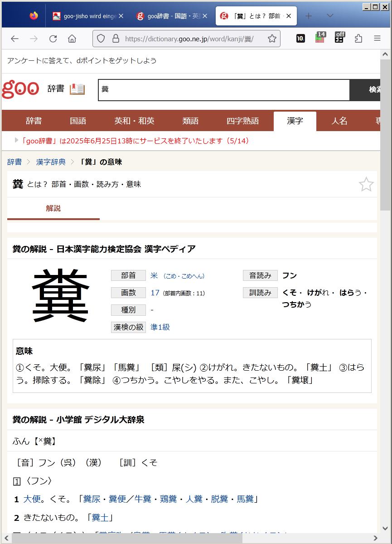Open the 国語 dictionary tab
The width and height of the screenshot is (392, 544).
point(78,121)
